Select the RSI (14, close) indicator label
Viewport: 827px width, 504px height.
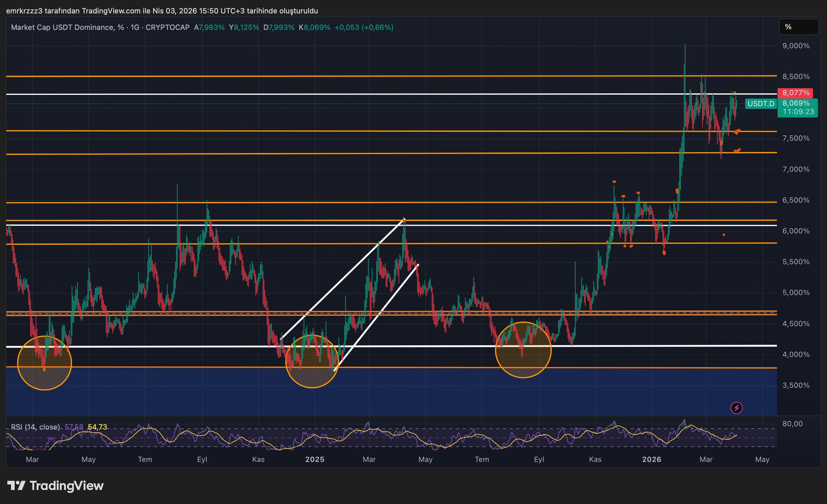point(36,427)
